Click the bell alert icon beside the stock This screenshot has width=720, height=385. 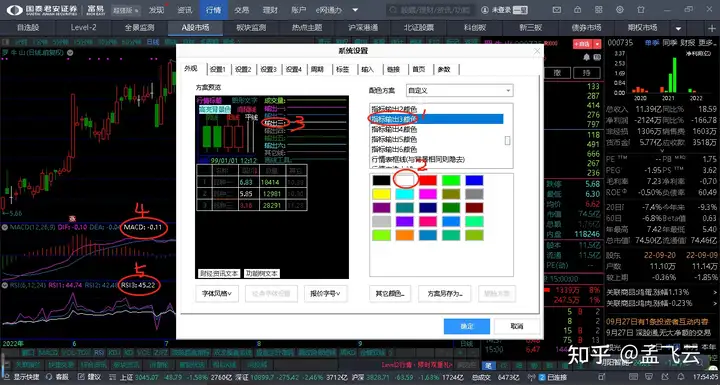point(586,57)
